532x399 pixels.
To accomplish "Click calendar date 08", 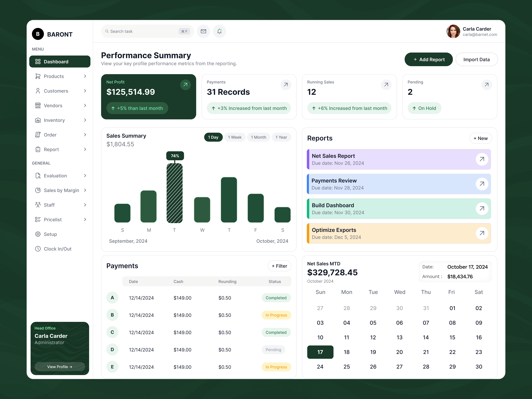I will [452, 323].
